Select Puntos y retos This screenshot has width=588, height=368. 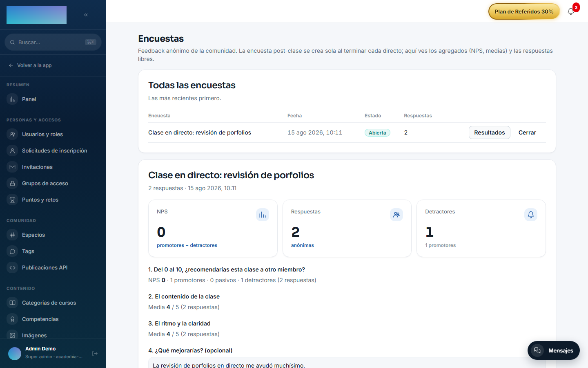53,200
